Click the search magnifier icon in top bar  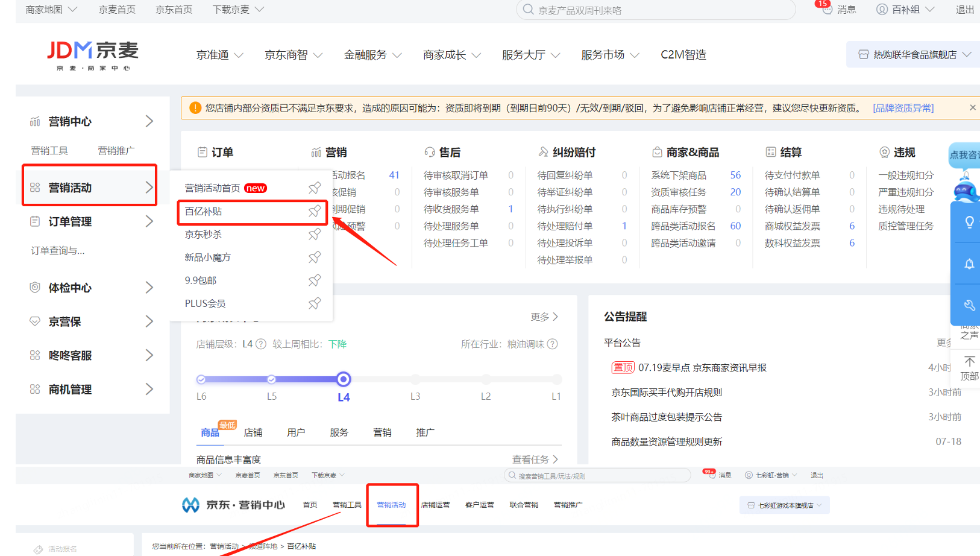coord(528,10)
